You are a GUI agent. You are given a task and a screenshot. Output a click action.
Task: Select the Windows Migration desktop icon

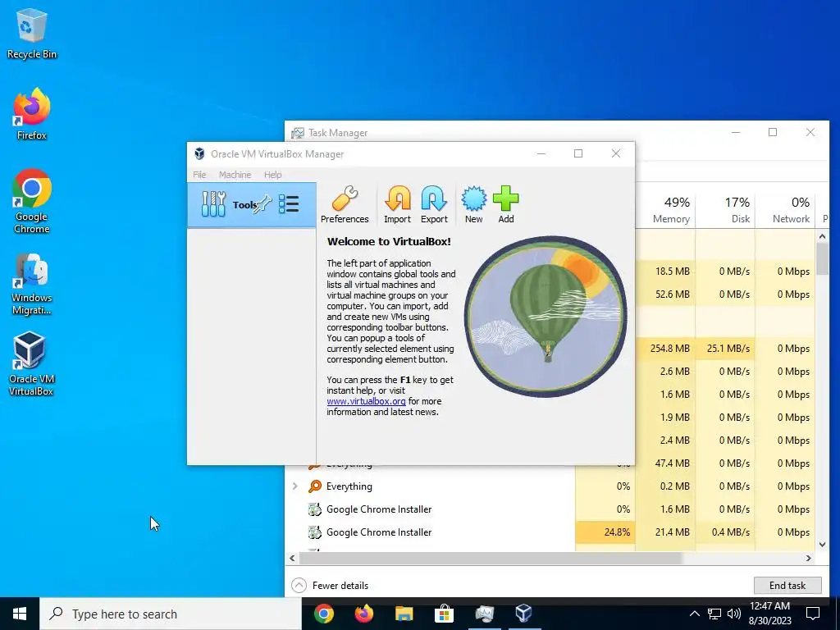[32, 285]
